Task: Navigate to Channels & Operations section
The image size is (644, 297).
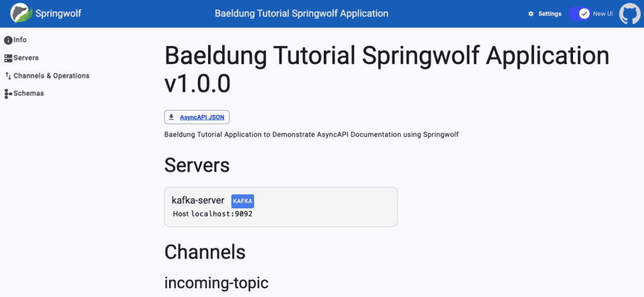Action: (47, 76)
